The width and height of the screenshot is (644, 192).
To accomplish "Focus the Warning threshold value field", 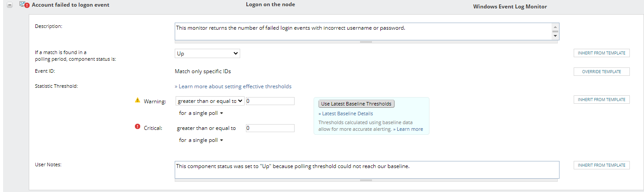I will pos(270,101).
